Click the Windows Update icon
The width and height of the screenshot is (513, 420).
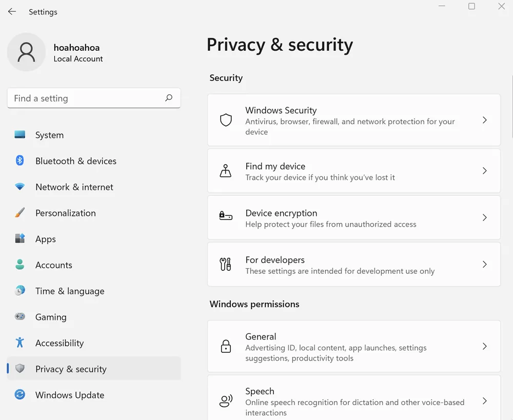[19, 395]
